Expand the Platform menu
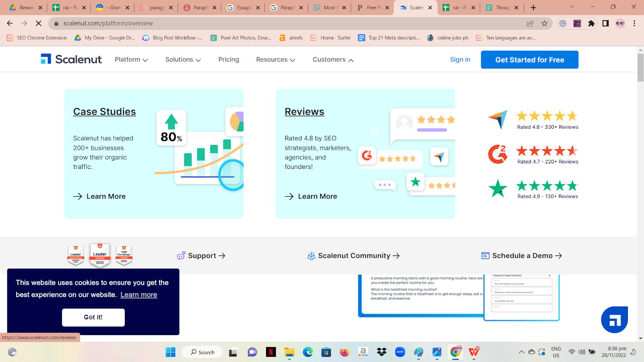Viewport: 644px width, 362px height. [131, 60]
